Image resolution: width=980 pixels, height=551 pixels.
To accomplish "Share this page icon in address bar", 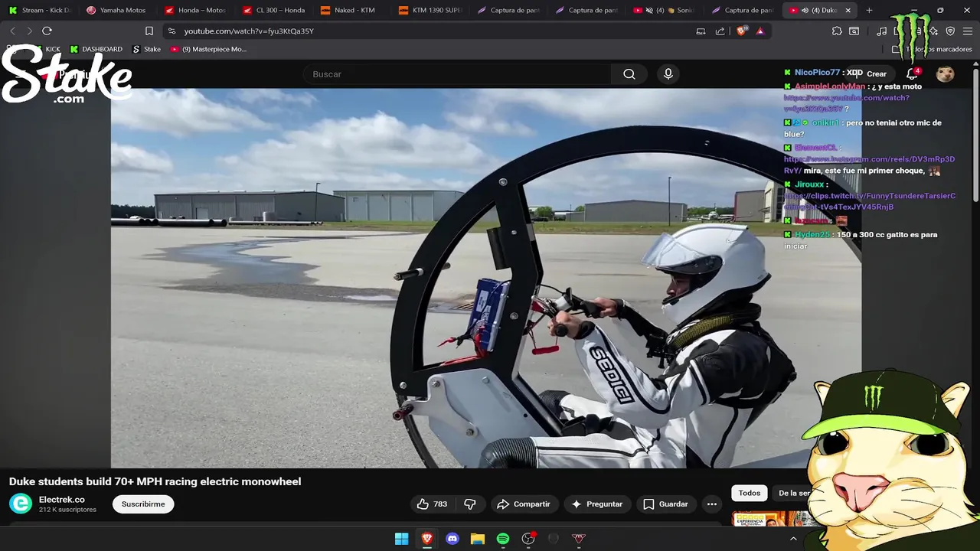I will coord(720,31).
